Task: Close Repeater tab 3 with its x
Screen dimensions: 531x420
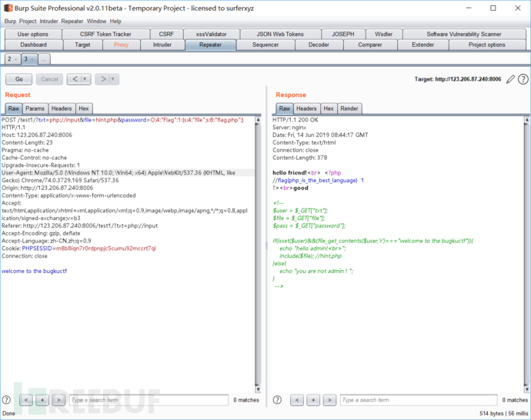Action: pos(32,59)
